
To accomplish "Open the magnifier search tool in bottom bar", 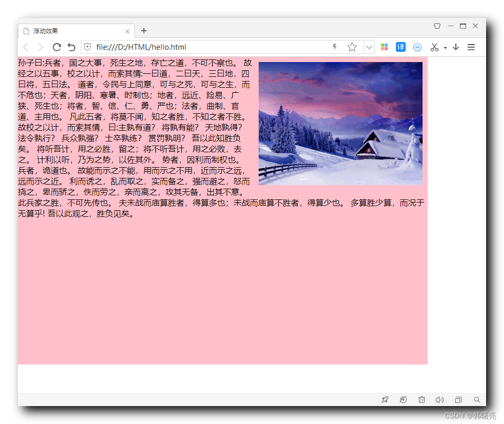I will [477, 399].
